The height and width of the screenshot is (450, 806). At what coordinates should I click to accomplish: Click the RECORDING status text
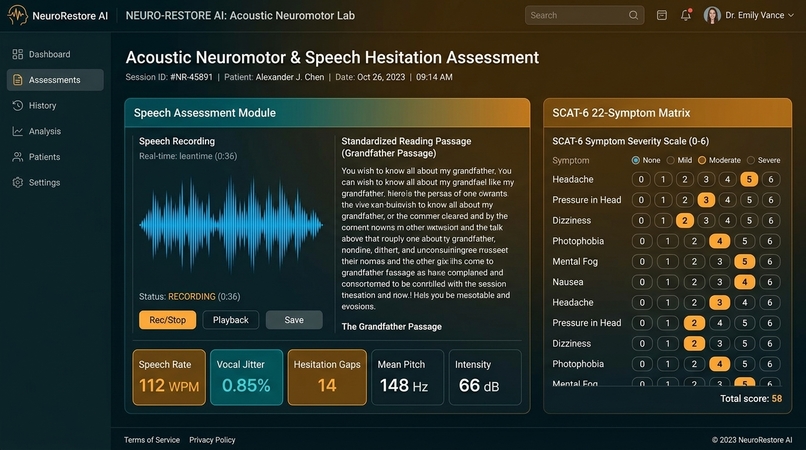(x=192, y=297)
